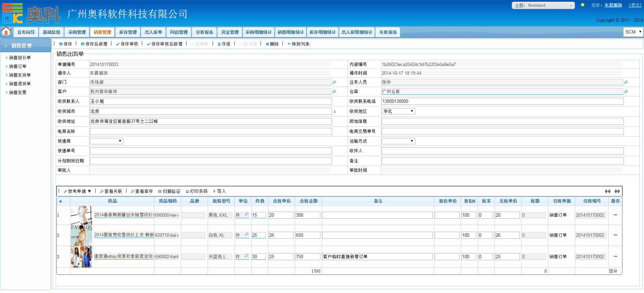Open the 库存管理 menu tab
Viewport: 644px width, 293px height.
tap(128, 32)
